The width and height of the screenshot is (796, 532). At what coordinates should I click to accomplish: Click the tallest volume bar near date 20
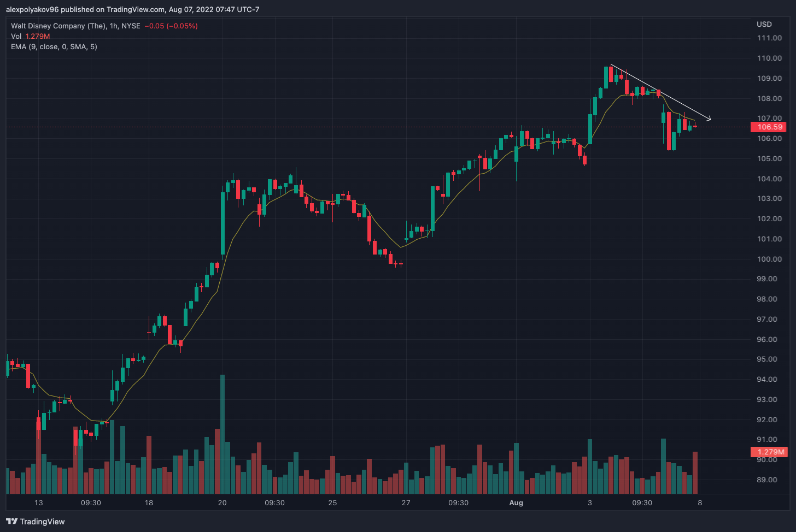223,434
